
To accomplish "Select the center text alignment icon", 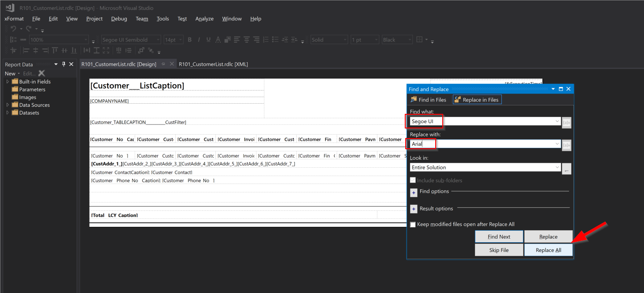I will pyautogui.click(x=246, y=39).
